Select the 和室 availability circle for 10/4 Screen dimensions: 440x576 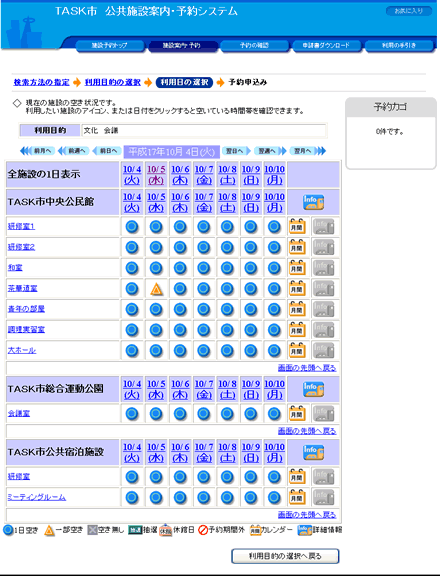pyautogui.click(x=132, y=268)
